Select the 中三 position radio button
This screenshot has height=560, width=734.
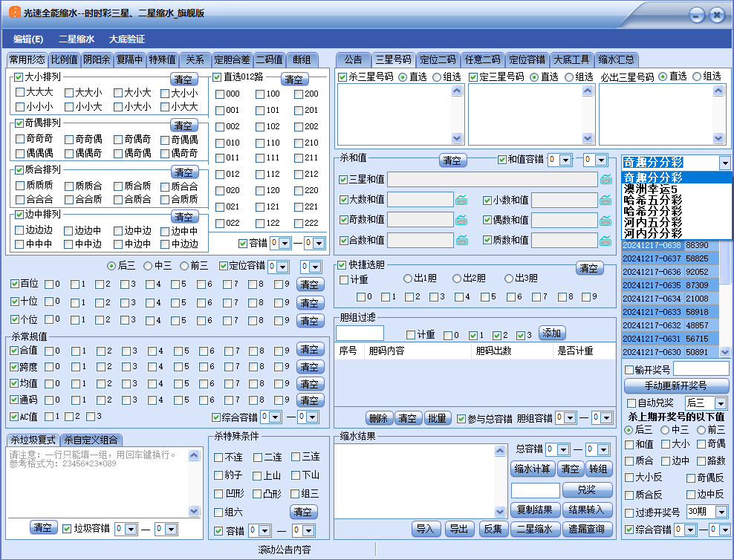coord(148,266)
